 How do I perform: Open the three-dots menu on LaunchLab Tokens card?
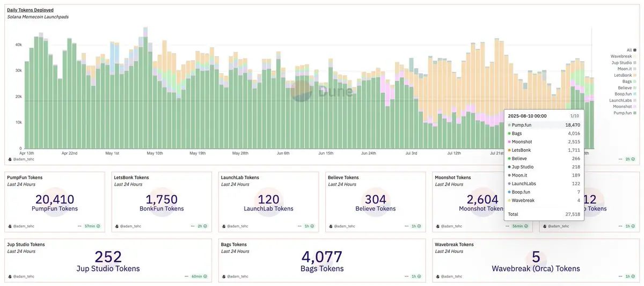pyautogui.click(x=299, y=226)
